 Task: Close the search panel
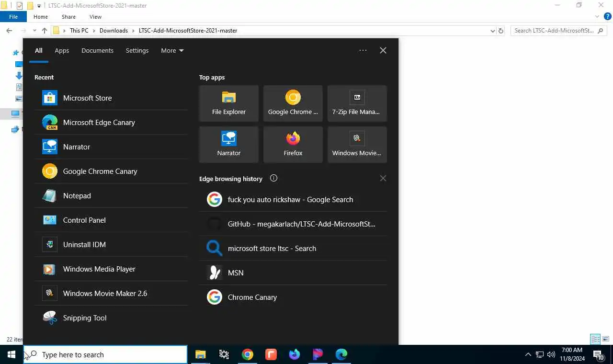click(x=383, y=50)
